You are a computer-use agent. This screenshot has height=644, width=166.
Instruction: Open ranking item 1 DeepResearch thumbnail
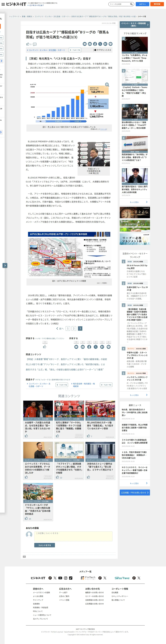pyautogui.click(x=135, y=45)
